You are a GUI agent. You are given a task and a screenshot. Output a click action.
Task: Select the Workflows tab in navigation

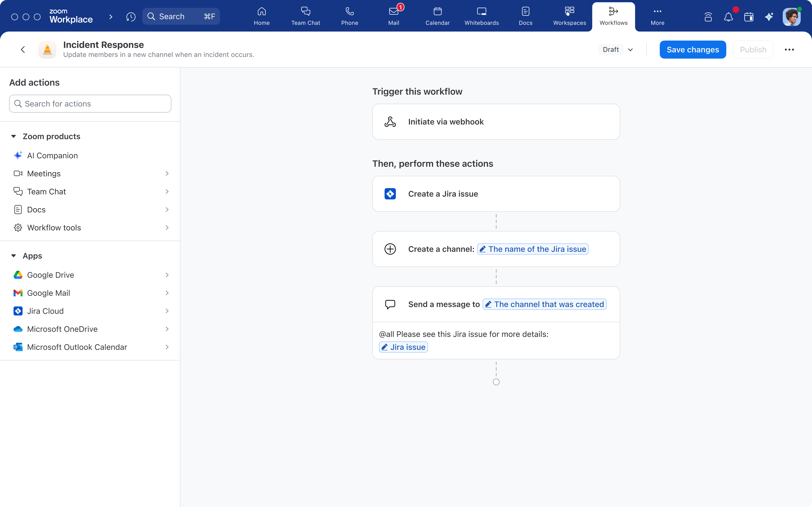[614, 16]
